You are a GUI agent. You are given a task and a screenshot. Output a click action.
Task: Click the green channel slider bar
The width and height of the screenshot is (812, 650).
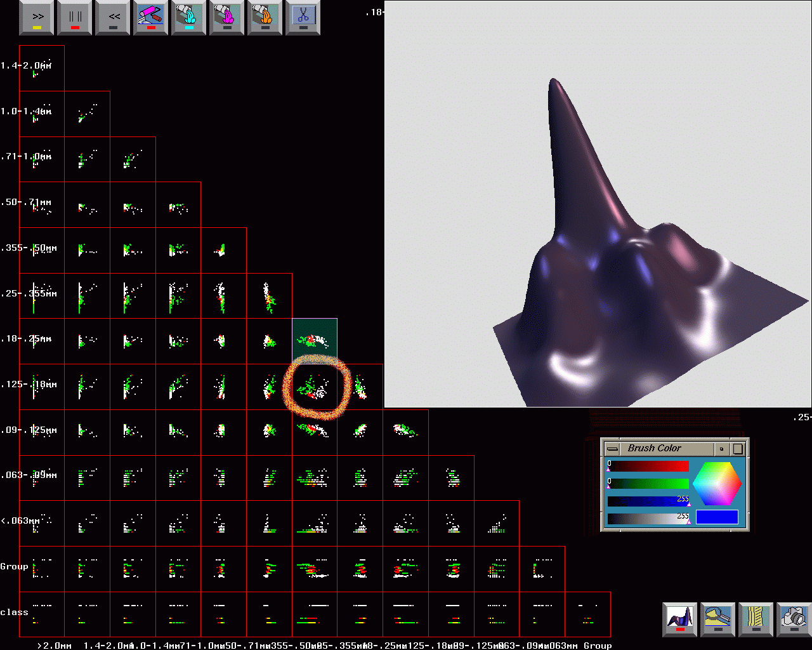(648, 484)
